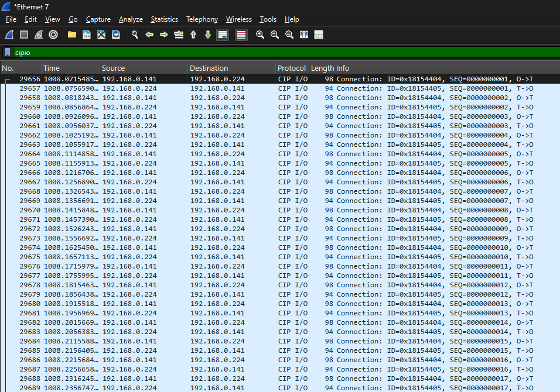Stop the running packet capture
Viewport: 560px width, 392px height.
tap(24, 35)
